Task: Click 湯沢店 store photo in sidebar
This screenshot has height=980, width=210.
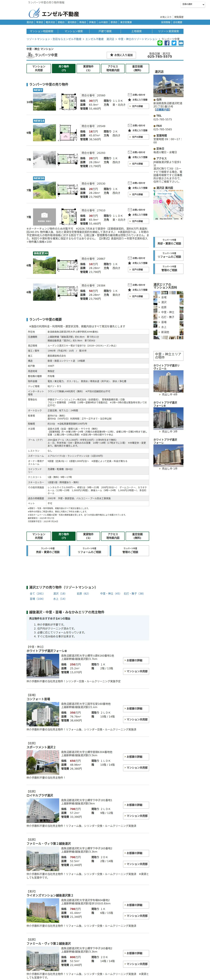Action: coord(168,86)
